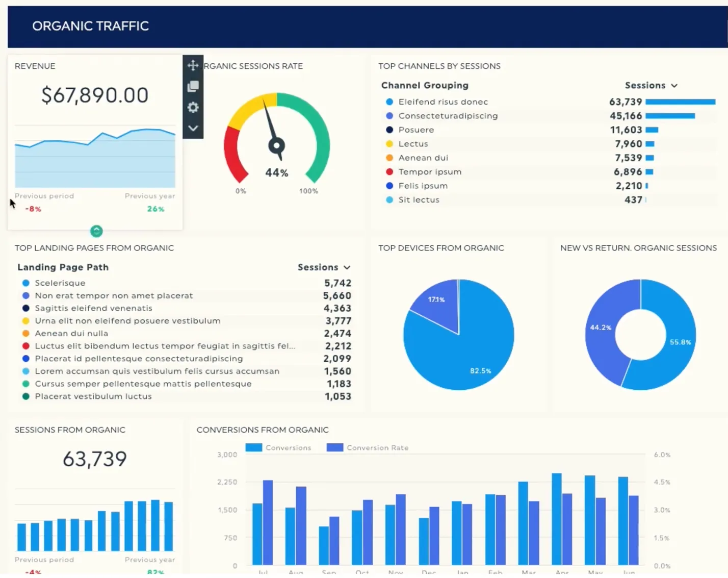This screenshot has height=578, width=728.
Task: Click the yellow Urna elit landing page bullet
Action: pyautogui.click(x=26, y=321)
